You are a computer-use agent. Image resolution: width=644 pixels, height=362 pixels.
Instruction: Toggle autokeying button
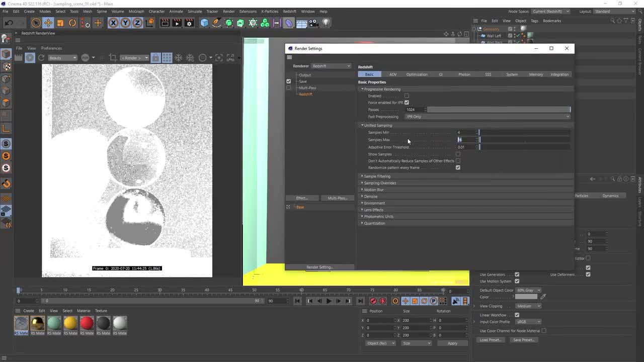point(383,301)
